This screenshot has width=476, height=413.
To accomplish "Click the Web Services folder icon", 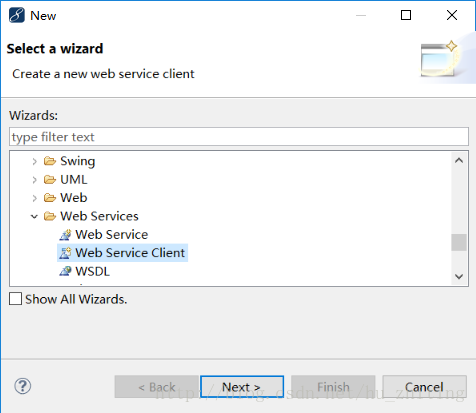I will point(50,216).
